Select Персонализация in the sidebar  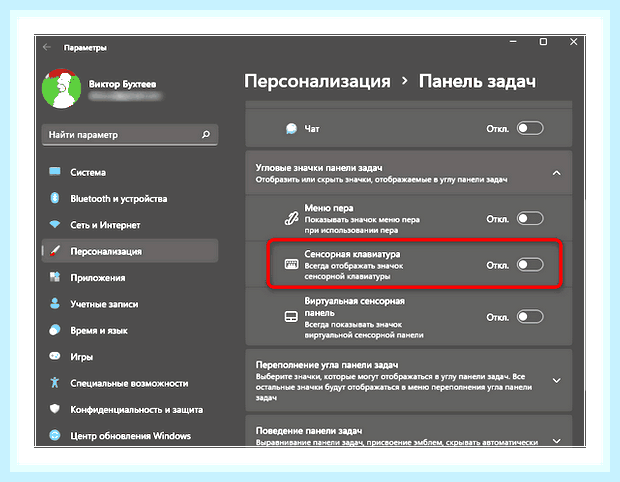click(130, 251)
